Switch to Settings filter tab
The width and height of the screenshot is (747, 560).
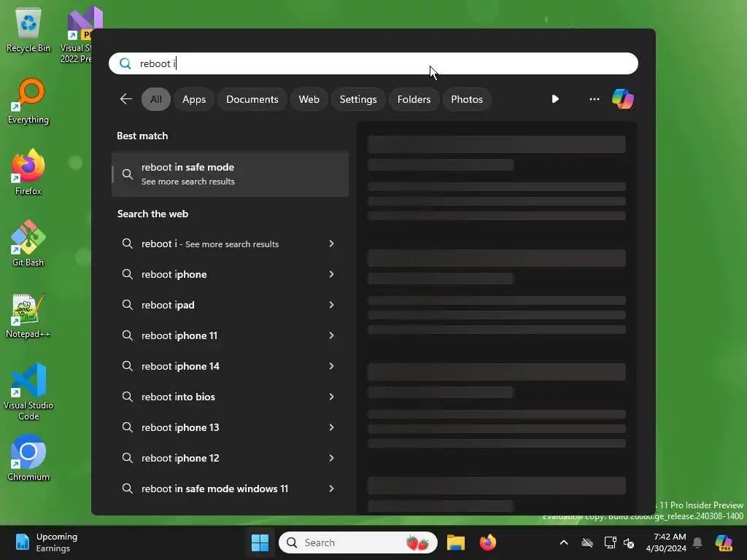pos(358,99)
